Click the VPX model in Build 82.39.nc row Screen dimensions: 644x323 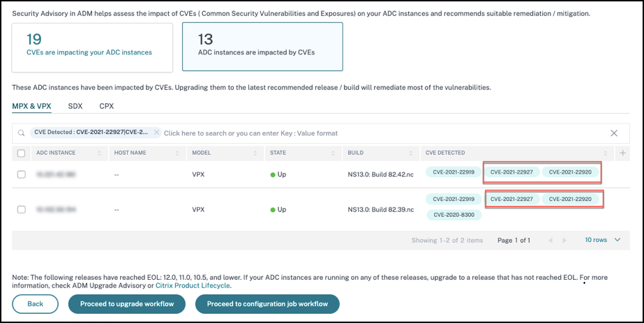tap(198, 209)
